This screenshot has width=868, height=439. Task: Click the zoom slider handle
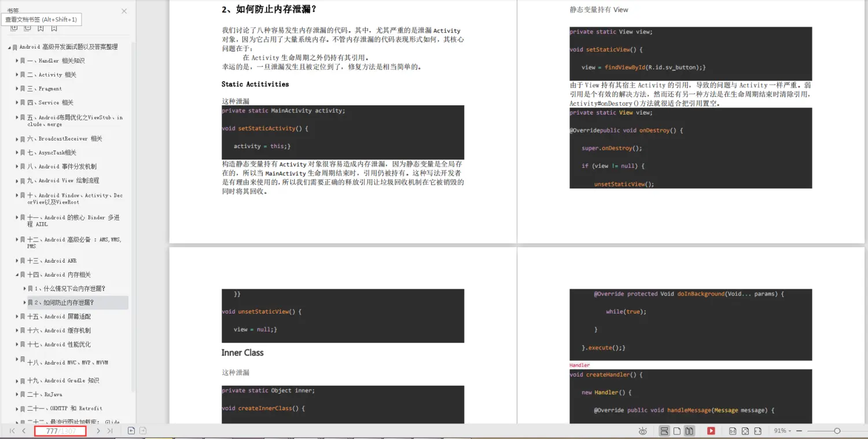pos(837,431)
